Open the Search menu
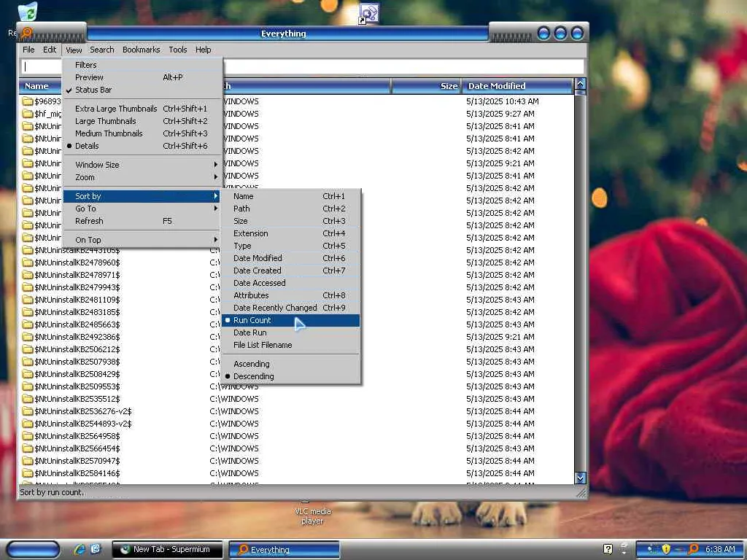This screenshot has height=560, width=747. click(102, 50)
